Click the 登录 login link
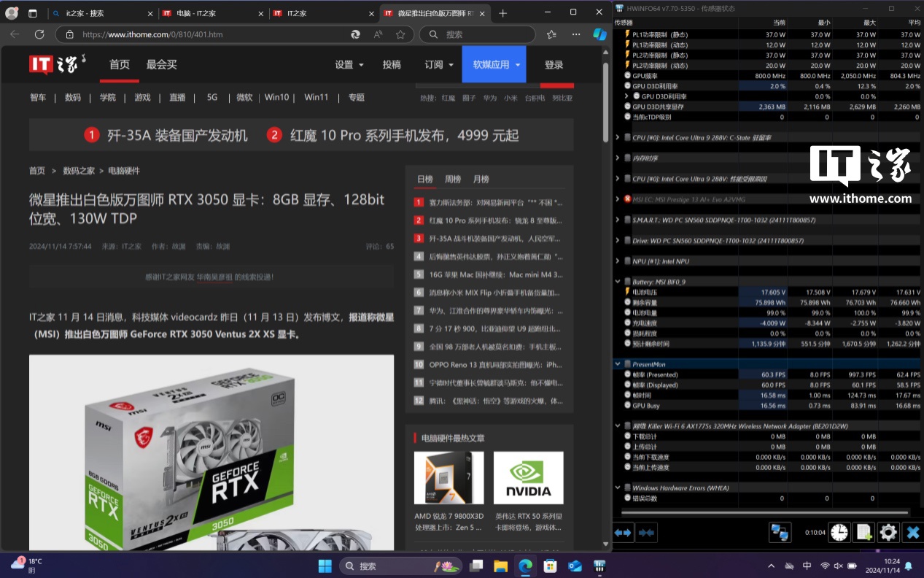The height and width of the screenshot is (578, 924). coord(554,64)
